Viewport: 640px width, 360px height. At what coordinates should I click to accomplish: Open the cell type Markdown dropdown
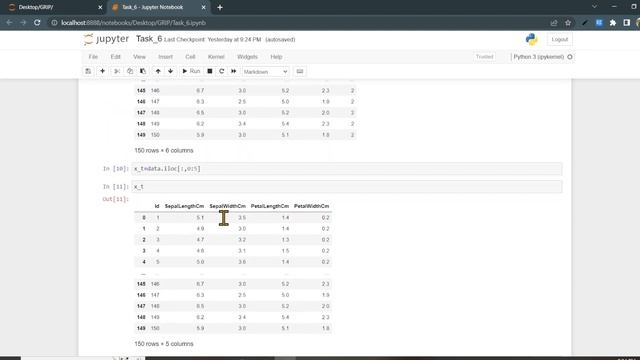click(x=266, y=72)
